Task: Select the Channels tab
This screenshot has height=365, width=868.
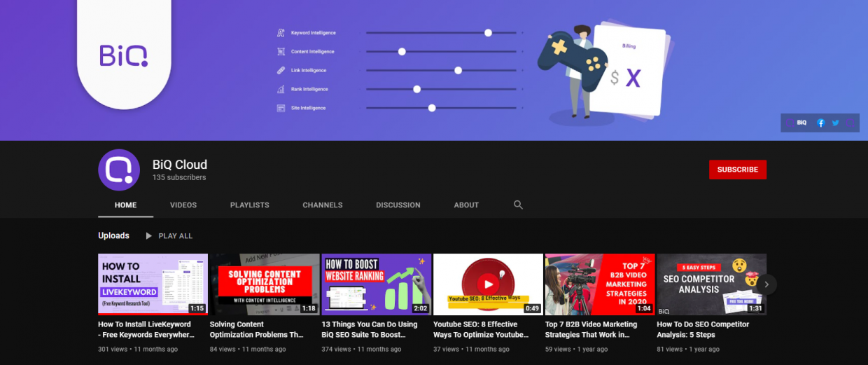Action: [323, 205]
